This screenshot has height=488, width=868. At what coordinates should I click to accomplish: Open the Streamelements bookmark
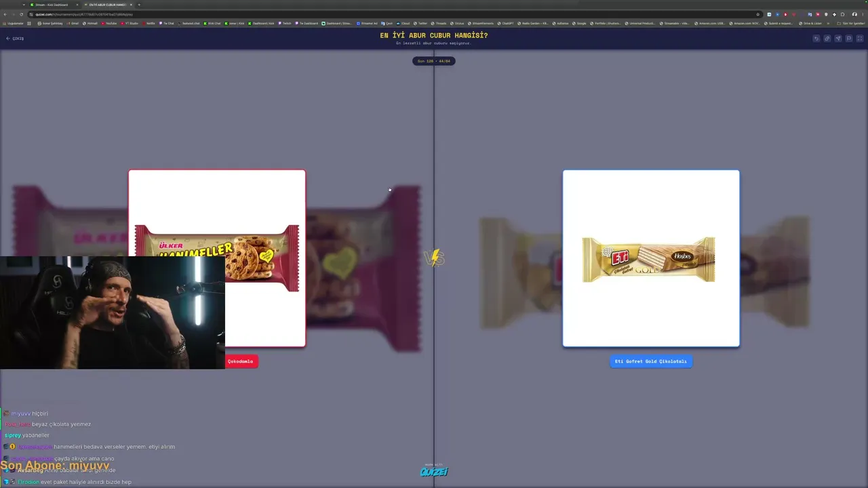tap(481, 23)
